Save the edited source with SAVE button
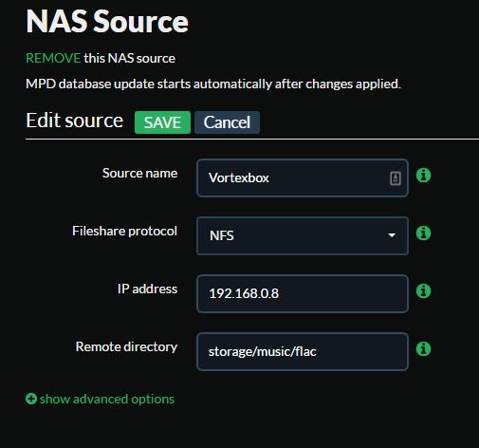This screenshot has height=448, width=479. click(162, 122)
